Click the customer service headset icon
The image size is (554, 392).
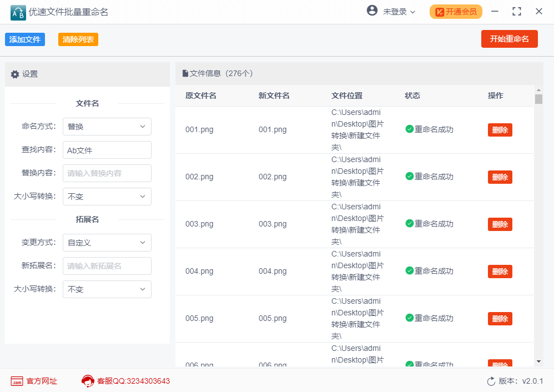[88, 381]
